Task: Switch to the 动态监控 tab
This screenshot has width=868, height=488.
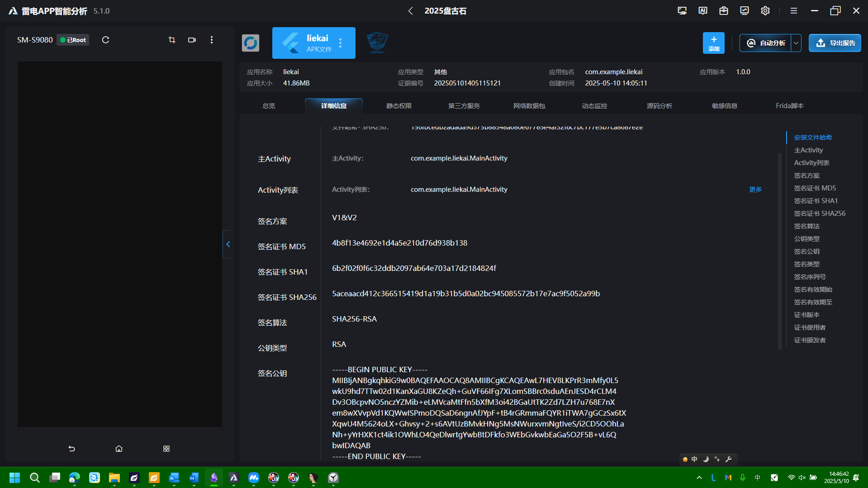Action: click(594, 106)
